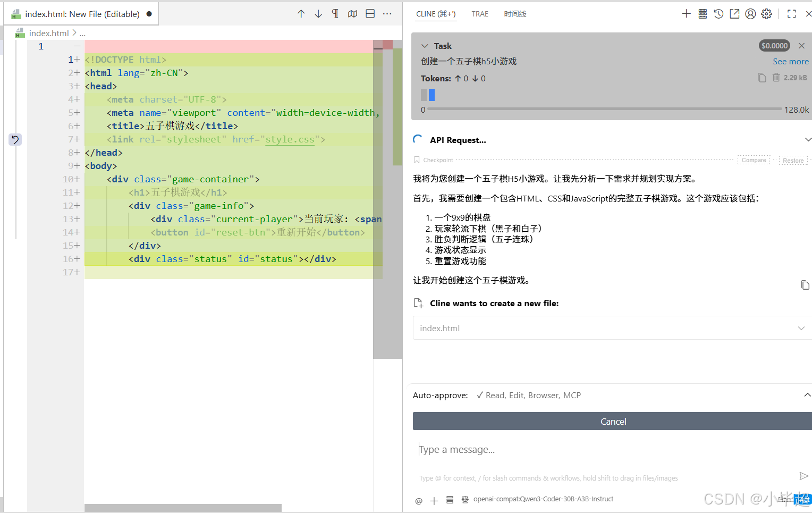Open the Cline account icon
This screenshot has width=812, height=513.
750,14
